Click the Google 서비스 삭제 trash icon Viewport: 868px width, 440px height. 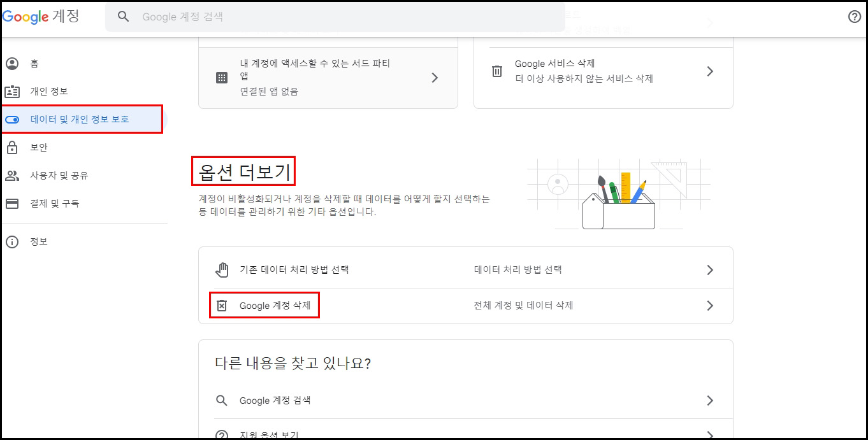tap(497, 71)
